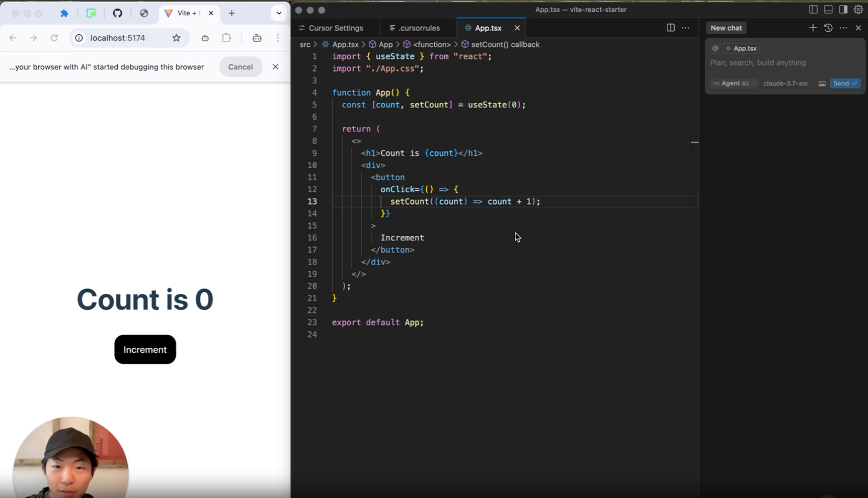View site information for localhost
The height and width of the screenshot is (498, 868).
[79, 38]
